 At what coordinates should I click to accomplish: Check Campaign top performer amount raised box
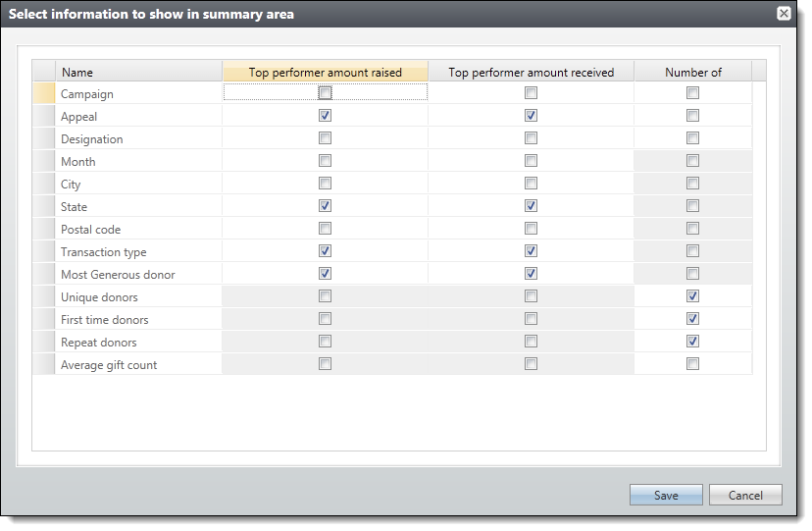tap(325, 93)
